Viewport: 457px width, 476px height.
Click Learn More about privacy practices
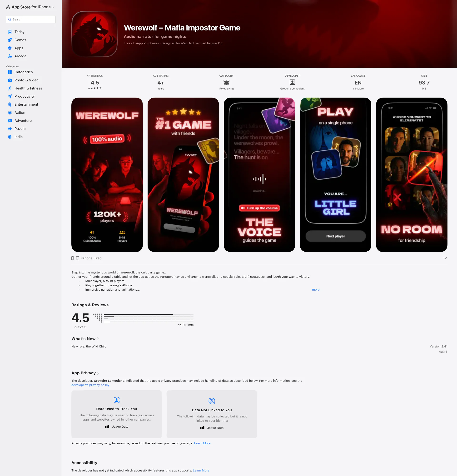(x=202, y=443)
